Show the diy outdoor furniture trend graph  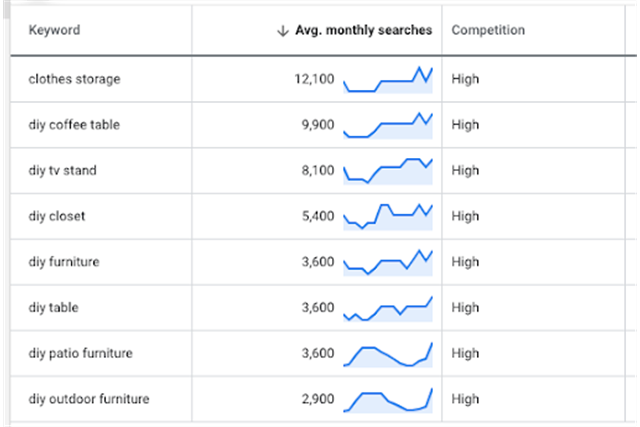pyautogui.click(x=388, y=399)
